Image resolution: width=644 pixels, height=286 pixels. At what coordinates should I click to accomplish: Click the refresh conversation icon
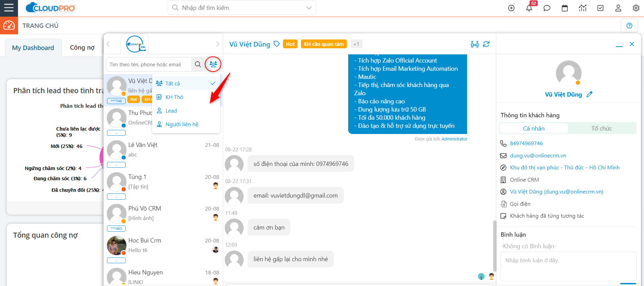486,44
